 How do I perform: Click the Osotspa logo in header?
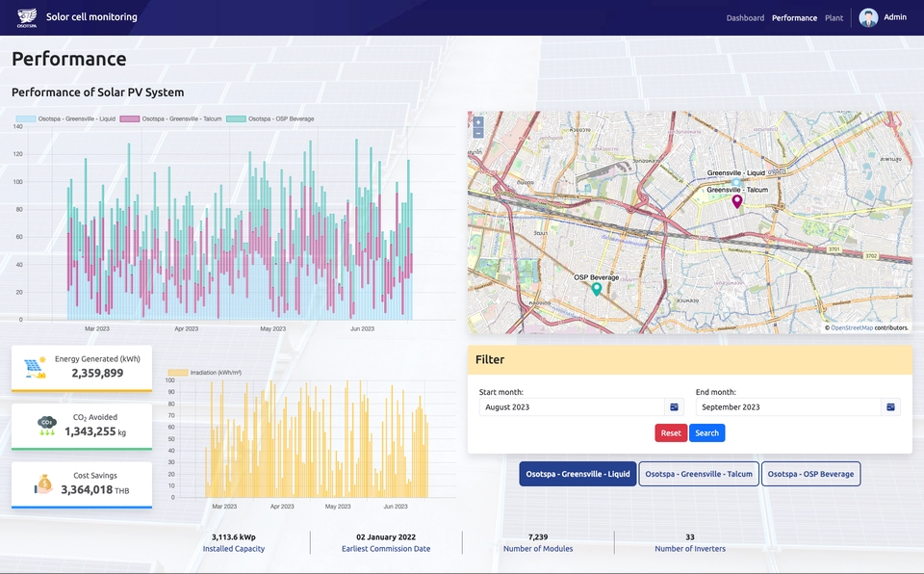point(27,17)
